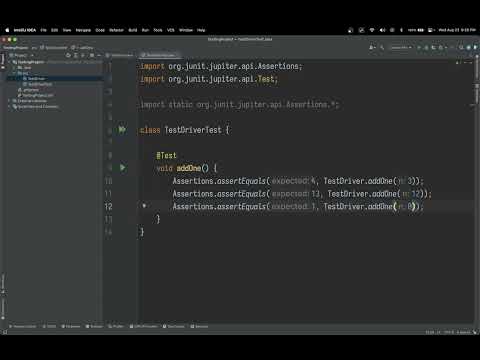The width and height of the screenshot is (480, 360).
Task: Open the Problems tool window
Action: [x=71, y=326]
